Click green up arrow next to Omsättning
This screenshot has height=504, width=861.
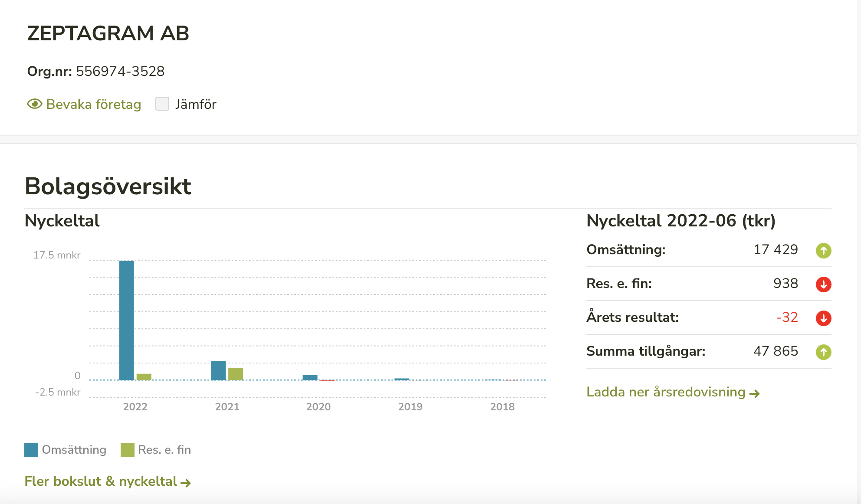(x=823, y=250)
